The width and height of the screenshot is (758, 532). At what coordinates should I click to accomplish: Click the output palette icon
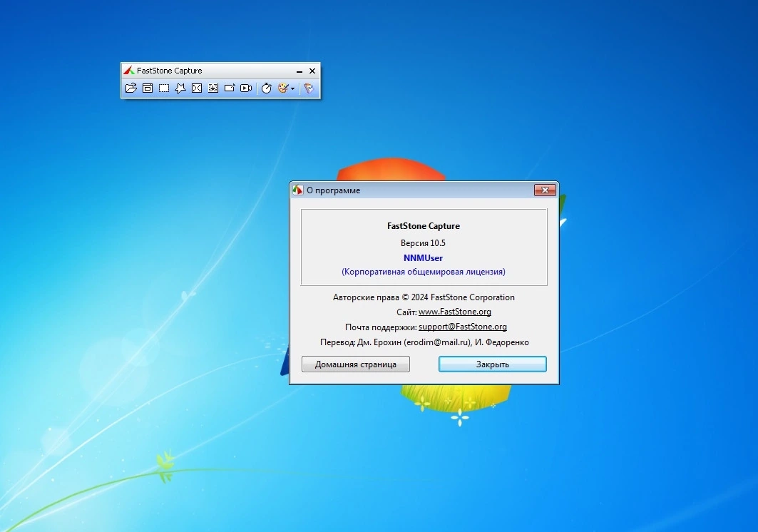[x=283, y=88]
